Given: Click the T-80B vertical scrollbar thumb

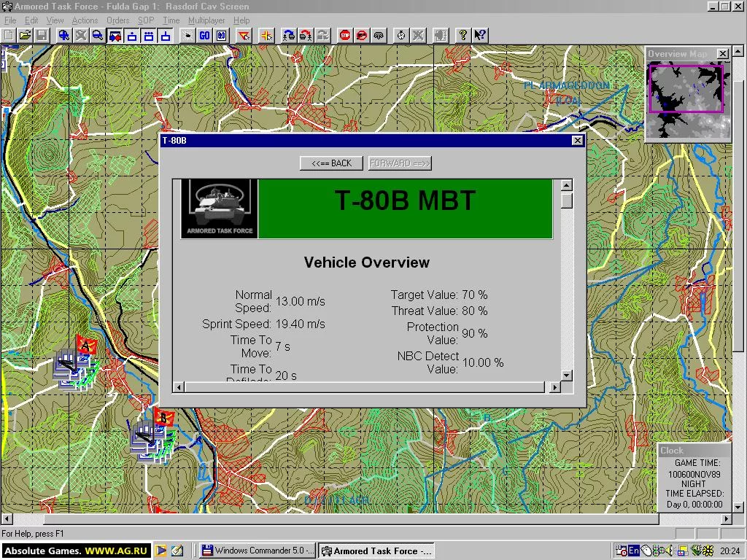Looking at the screenshot, I should click(x=566, y=200).
